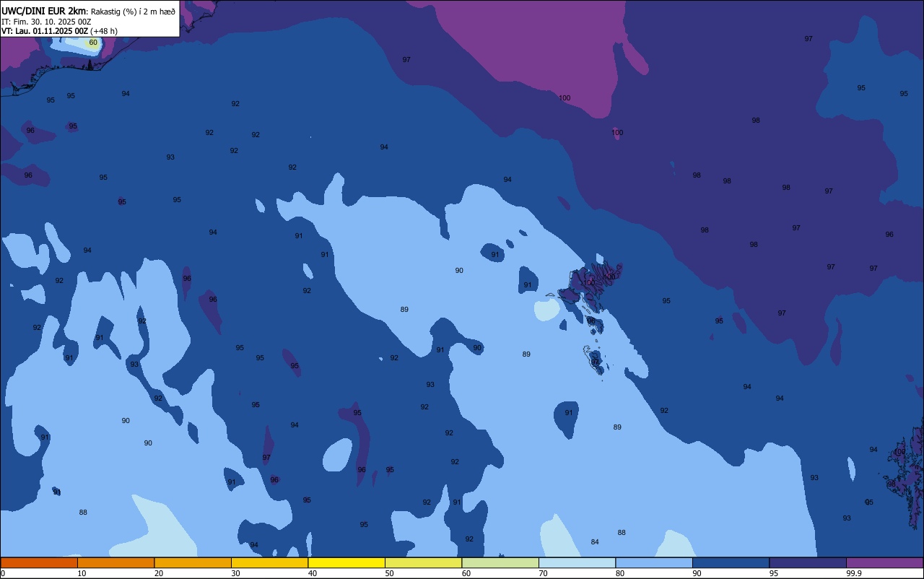The image size is (924, 579).
Task: Select the 'IT: Fim. 30. 10. 2025 00Z' line
Action: click(46, 22)
